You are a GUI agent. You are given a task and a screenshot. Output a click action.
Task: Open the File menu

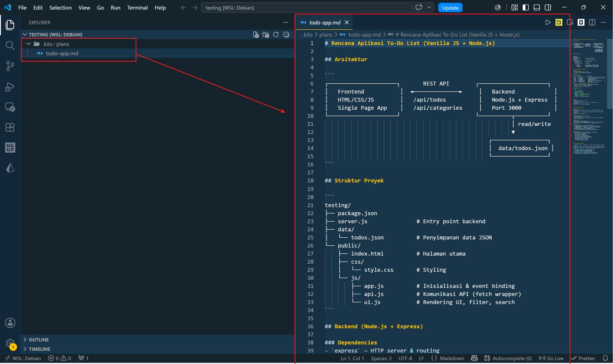tap(23, 8)
